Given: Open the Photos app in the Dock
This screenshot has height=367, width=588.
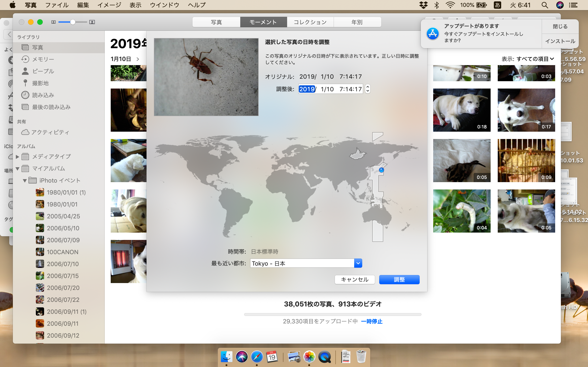Looking at the screenshot, I should click(309, 356).
